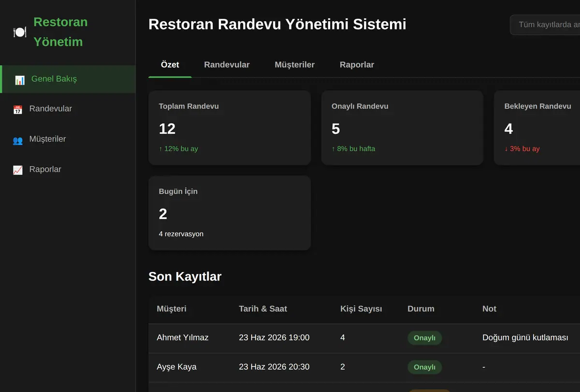Screen dimensions: 580x392
Task: Click the '4 rezervasyon' text
Action: tap(181, 234)
